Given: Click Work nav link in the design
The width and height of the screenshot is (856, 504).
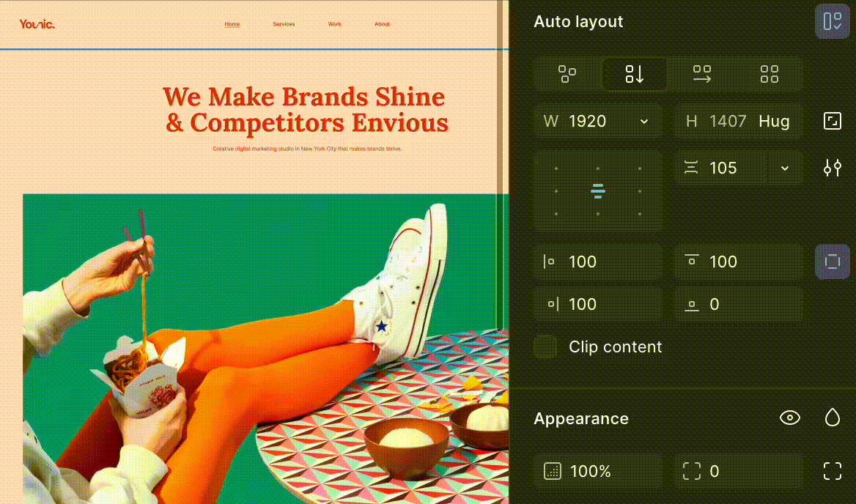Looking at the screenshot, I should 335,24.
